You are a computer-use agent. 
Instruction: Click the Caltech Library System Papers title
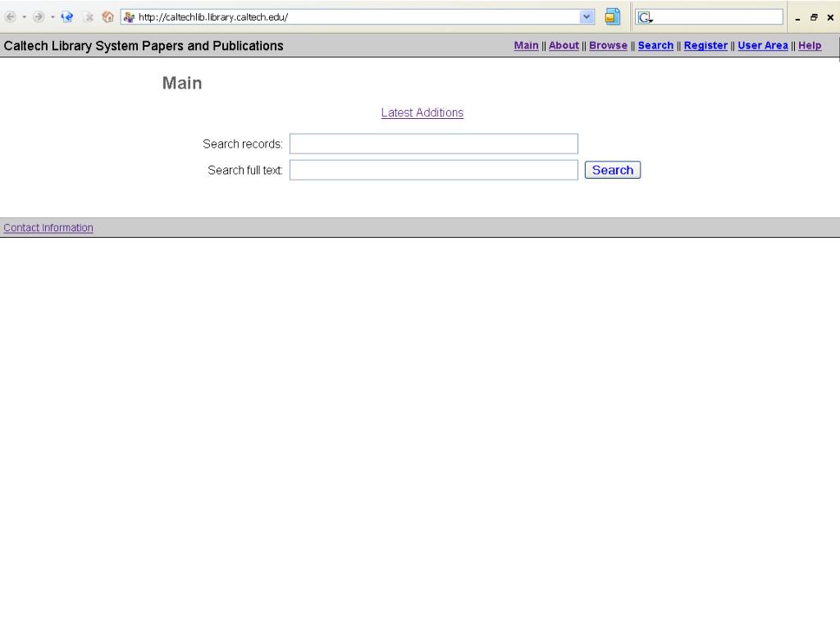click(144, 46)
